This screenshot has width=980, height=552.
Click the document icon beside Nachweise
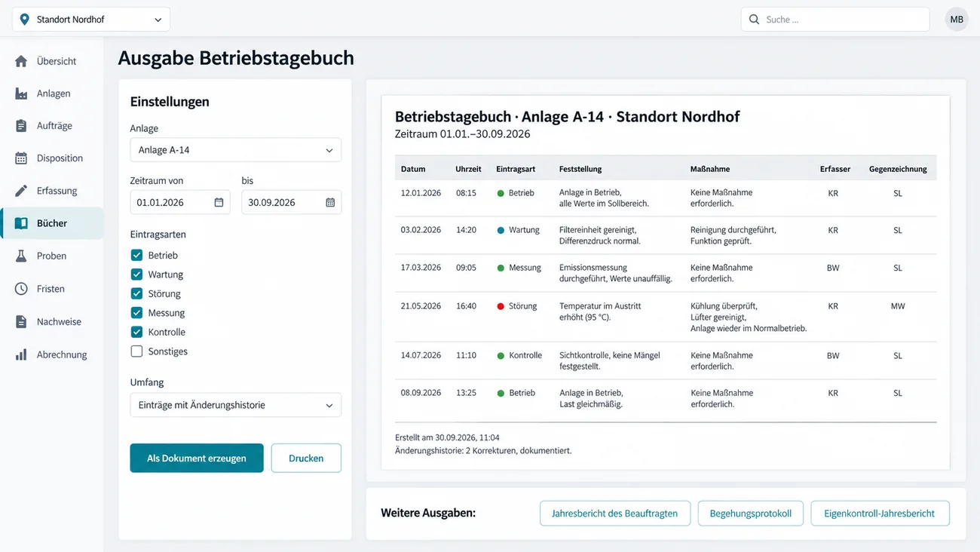coord(21,321)
